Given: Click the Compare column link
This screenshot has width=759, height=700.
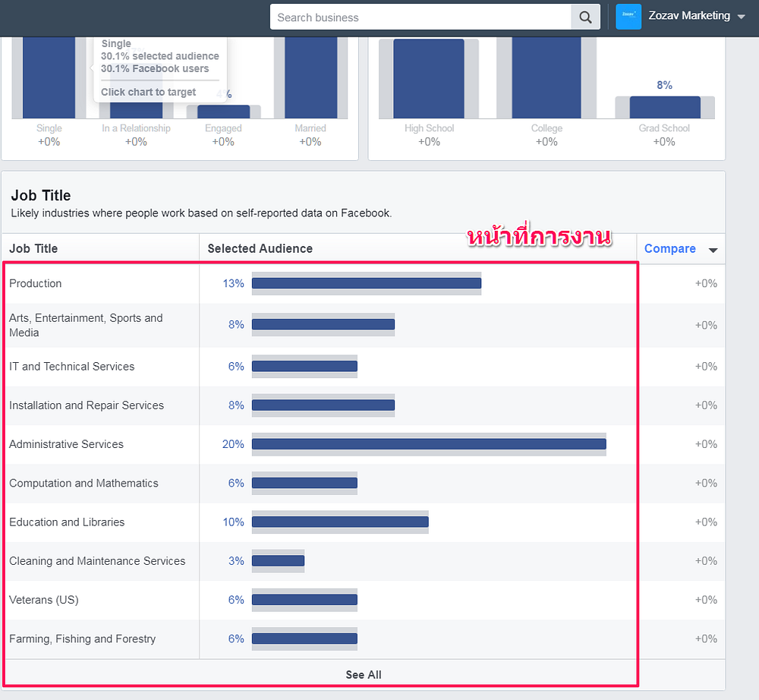Looking at the screenshot, I should (669, 249).
